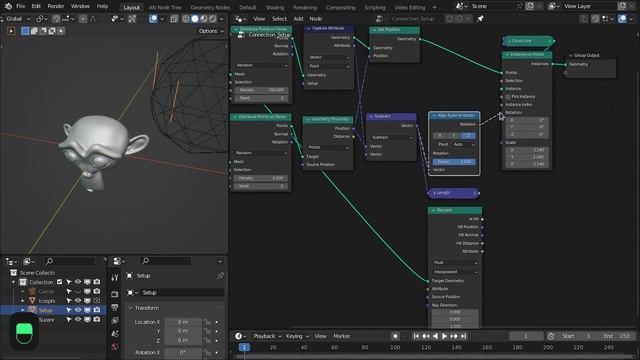The height and width of the screenshot is (360, 640).
Task: Toggle Collection exclude checkbox in outliner
Action: pos(60,282)
